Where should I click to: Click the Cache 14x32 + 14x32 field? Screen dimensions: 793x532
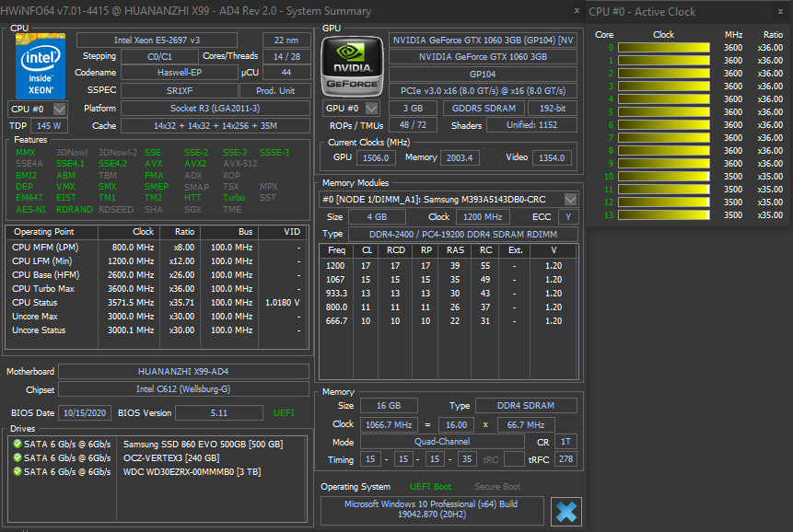tap(215, 125)
